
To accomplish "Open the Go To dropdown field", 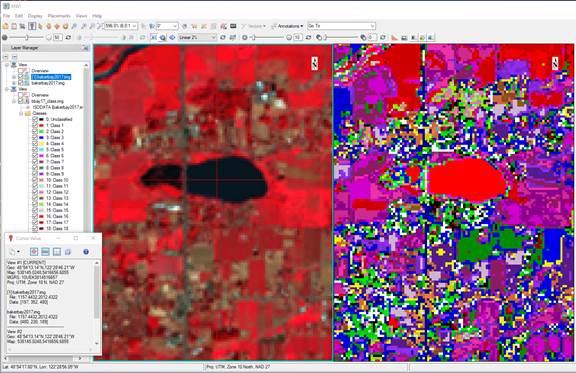I will (x=341, y=26).
